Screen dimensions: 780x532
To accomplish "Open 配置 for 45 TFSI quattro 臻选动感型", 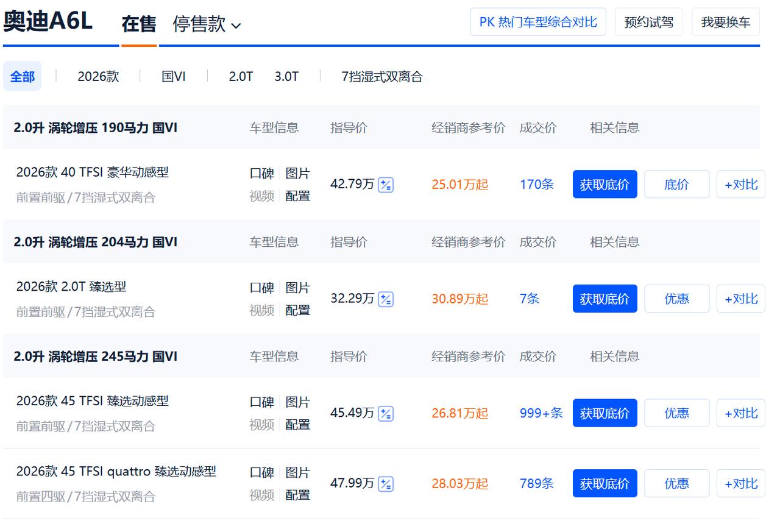I will tap(298, 495).
